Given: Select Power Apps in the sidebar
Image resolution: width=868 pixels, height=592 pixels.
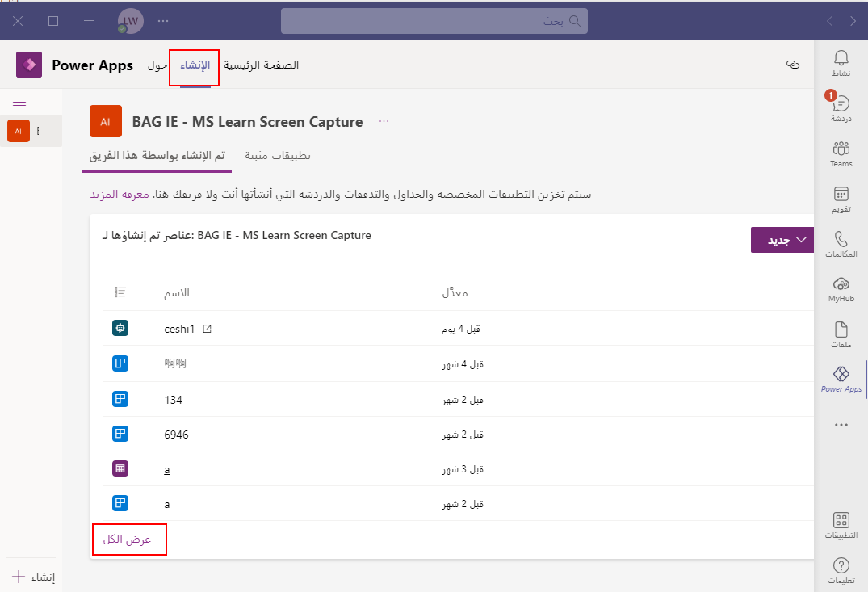Looking at the screenshot, I should [x=841, y=380].
